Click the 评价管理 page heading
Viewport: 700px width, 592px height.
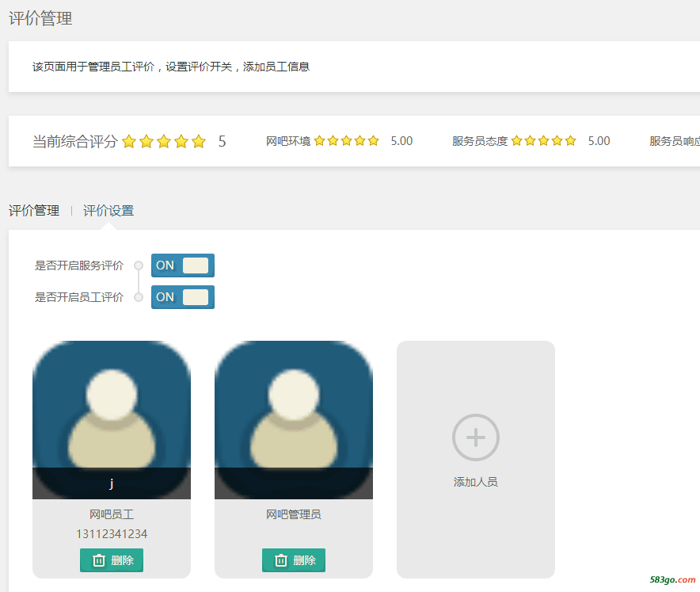coord(40,19)
